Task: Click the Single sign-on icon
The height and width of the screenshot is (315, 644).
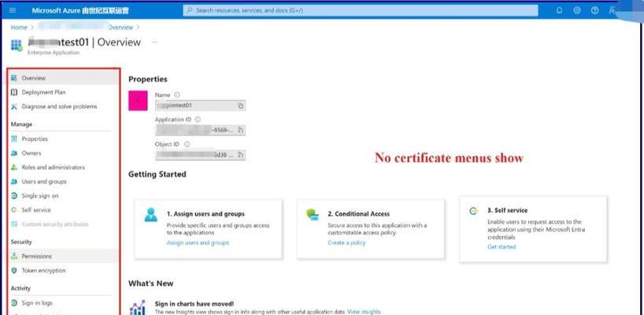Action: 14,196
